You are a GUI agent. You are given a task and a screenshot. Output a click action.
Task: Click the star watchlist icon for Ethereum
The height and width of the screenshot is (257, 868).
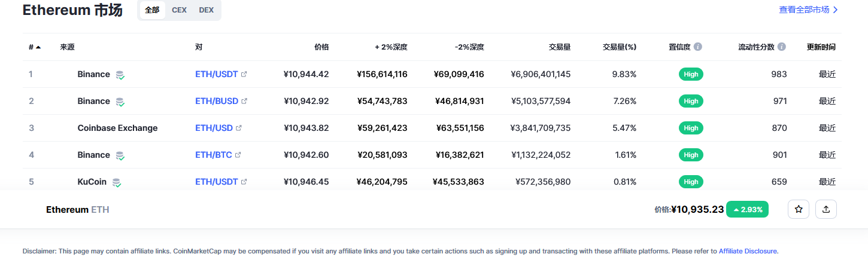[x=799, y=209]
